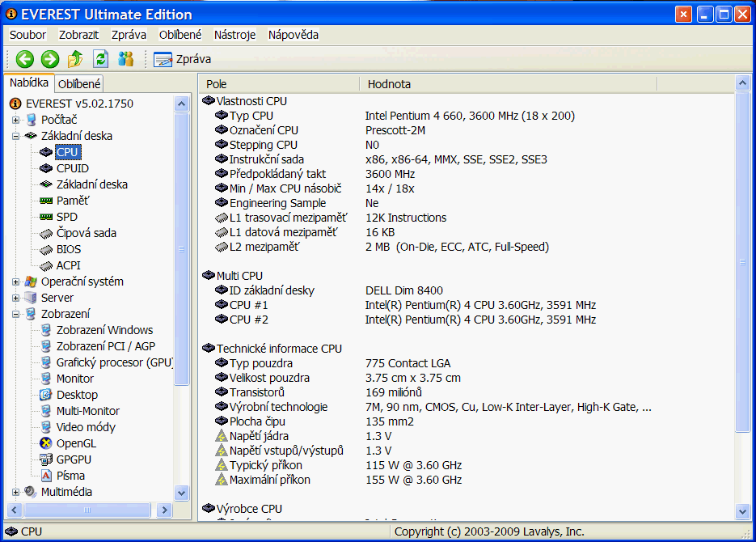The width and height of the screenshot is (756, 542).
Task: Click the Písma font icon
Action: pos(46,476)
